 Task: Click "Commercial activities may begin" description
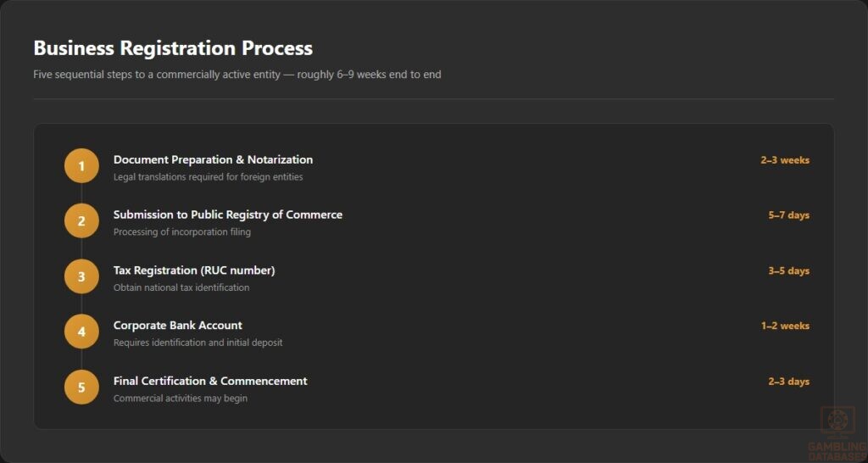click(181, 399)
